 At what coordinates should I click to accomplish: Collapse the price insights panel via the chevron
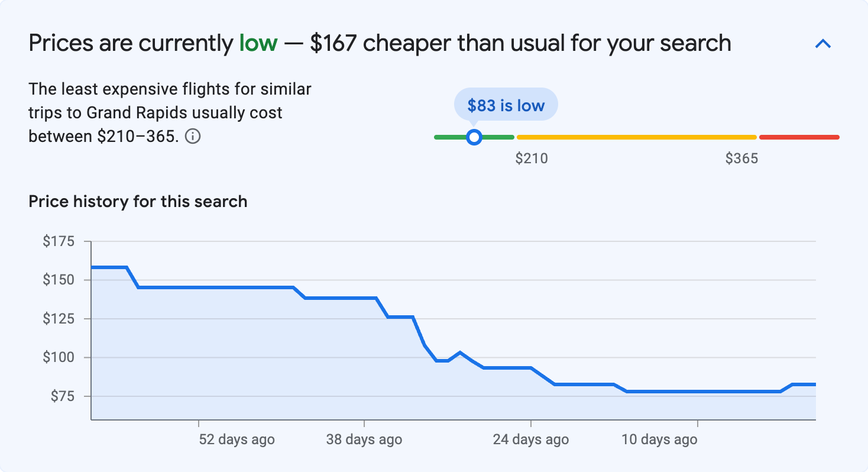[823, 43]
